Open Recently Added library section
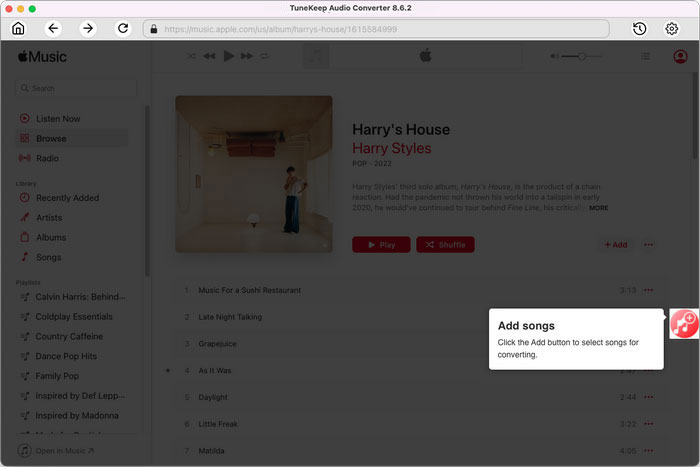This screenshot has width=700, height=467. pos(67,198)
